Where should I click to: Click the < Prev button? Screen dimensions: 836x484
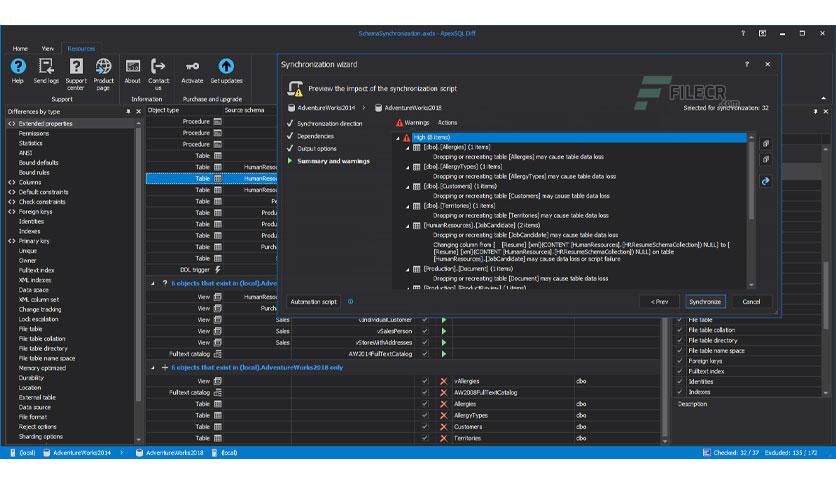(x=660, y=302)
